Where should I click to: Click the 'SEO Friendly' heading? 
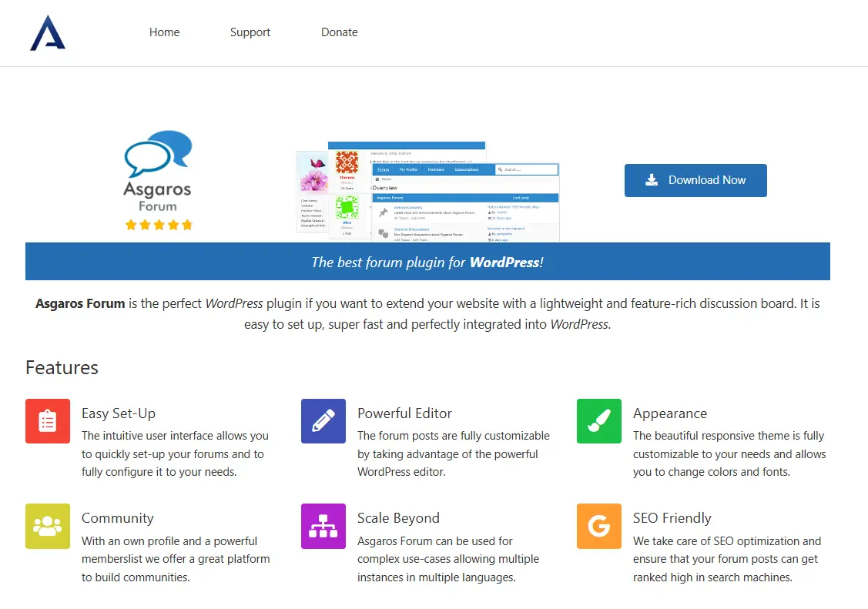coord(672,517)
